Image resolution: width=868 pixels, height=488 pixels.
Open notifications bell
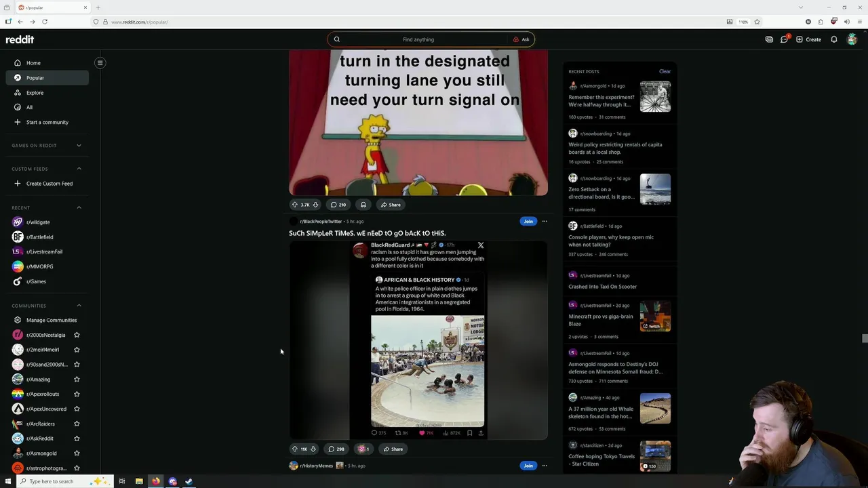(x=833, y=39)
